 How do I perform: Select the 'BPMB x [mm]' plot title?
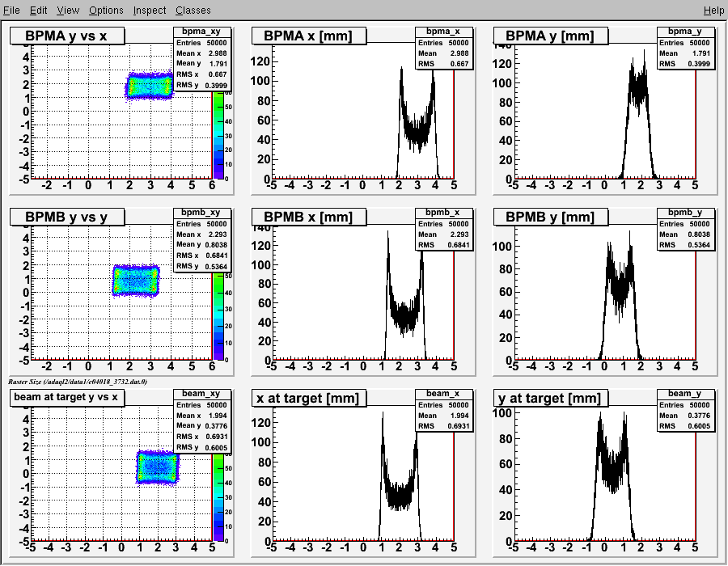(x=308, y=217)
